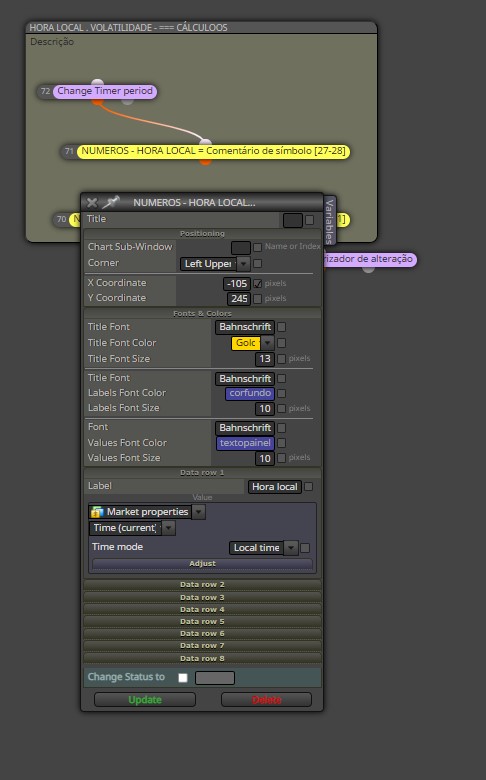
Task: Toggle the Values Font Color checkbox
Action: (x=282, y=443)
